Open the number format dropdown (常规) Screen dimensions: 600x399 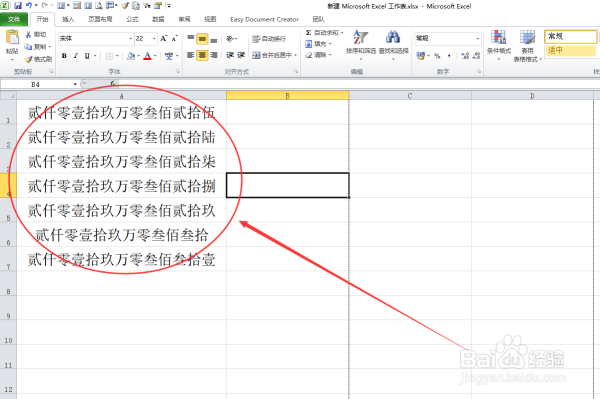tap(477, 38)
